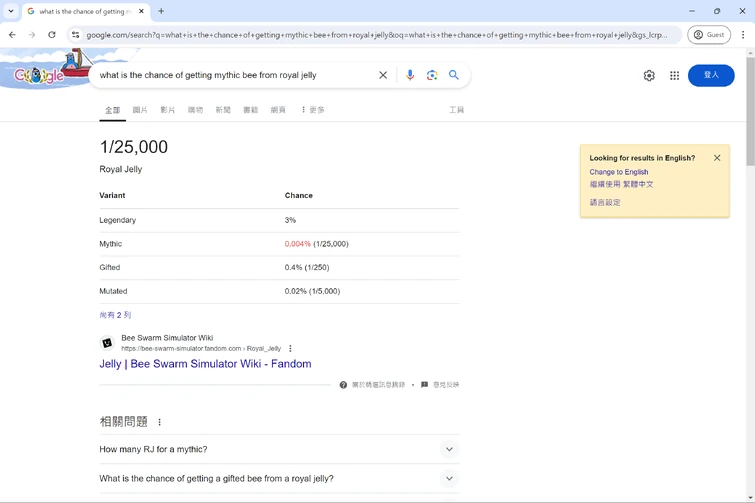Click the 'Legendary' table row label
This screenshot has height=503, width=755.
pyautogui.click(x=117, y=220)
